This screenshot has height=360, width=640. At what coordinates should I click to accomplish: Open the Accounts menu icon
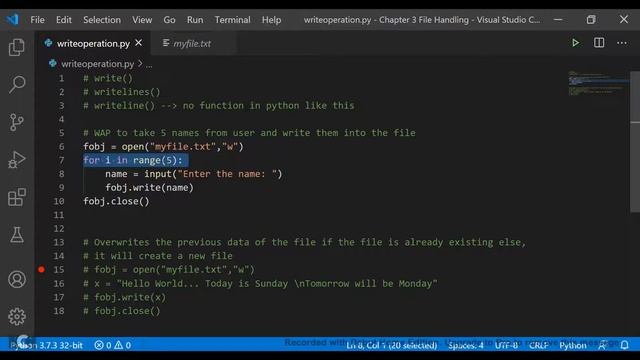pos(17,280)
